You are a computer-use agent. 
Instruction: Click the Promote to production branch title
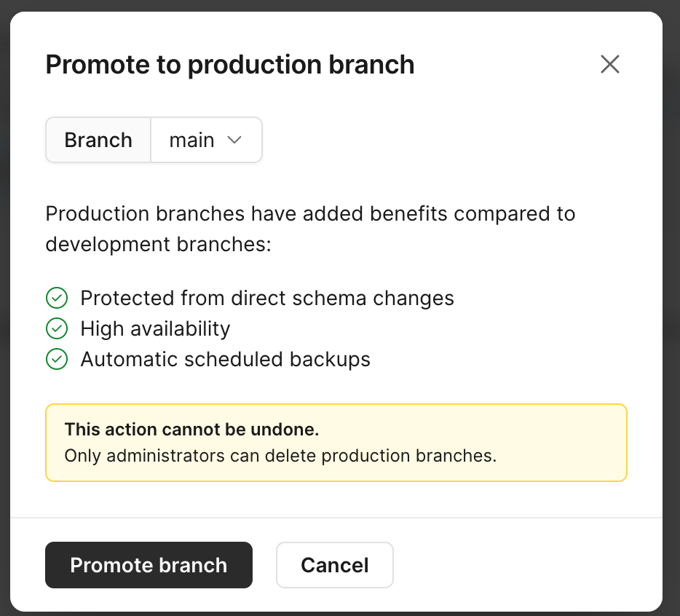pyautogui.click(x=229, y=65)
